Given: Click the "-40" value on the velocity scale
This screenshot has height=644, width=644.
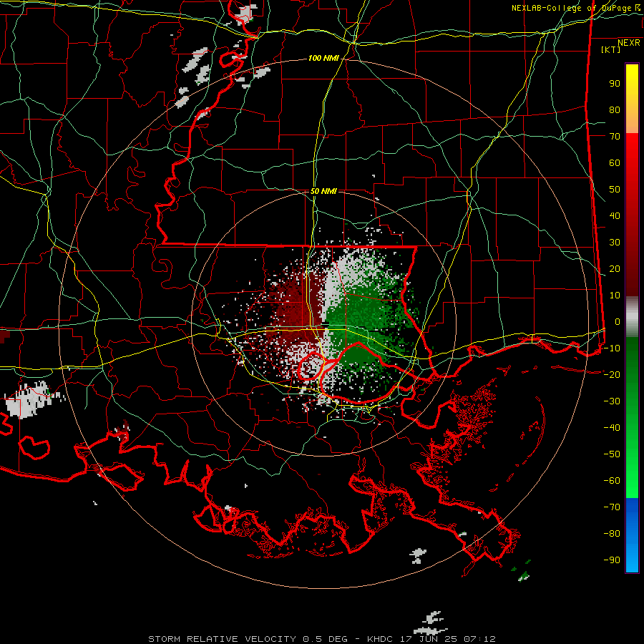Looking at the screenshot, I should [x=612, y=428].
